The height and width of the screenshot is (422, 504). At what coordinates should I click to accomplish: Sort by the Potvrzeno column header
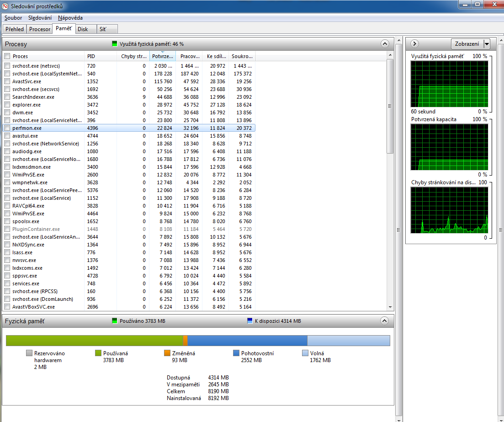pos(162,56)
